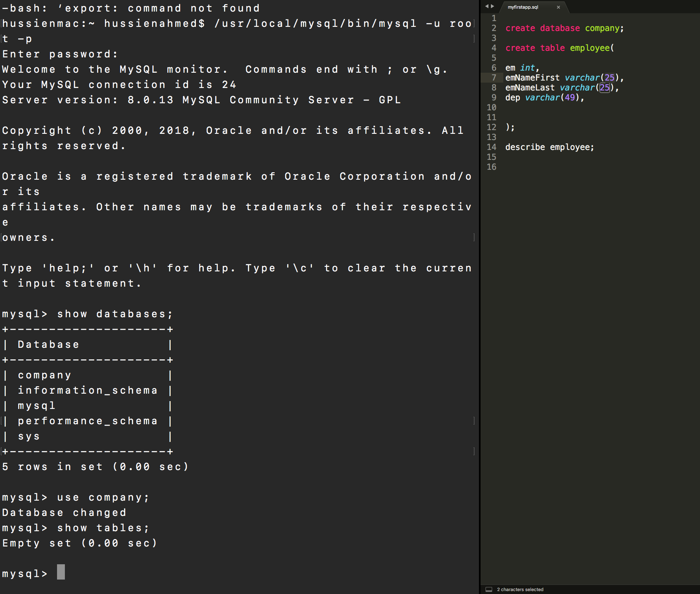
Task: Click line number 16 in the gutter
Action: tap(491, 167)
